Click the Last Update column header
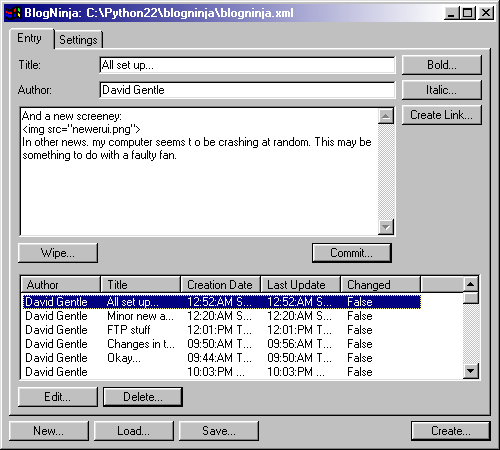 coord(300,285)
